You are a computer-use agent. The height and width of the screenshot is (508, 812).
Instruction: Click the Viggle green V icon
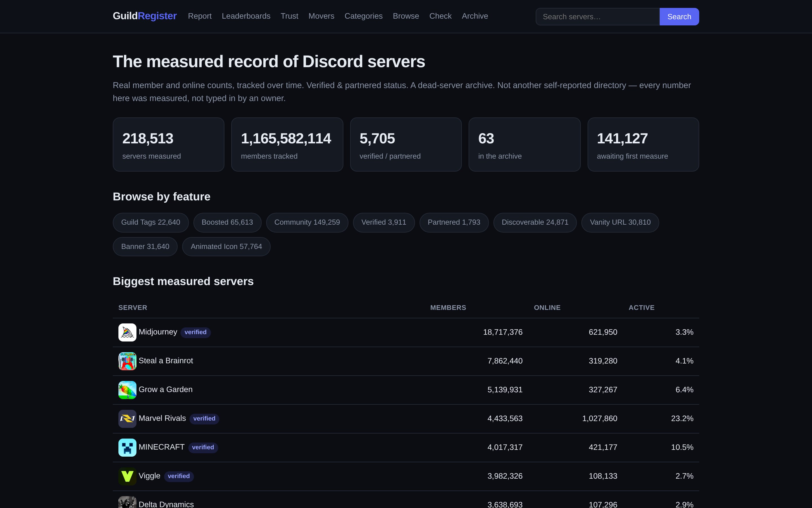click(x=127, y=476)
